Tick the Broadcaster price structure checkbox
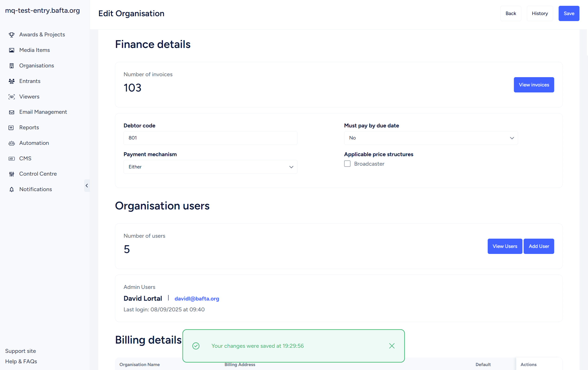The image size is (588, 370). [x=347, y=164]
